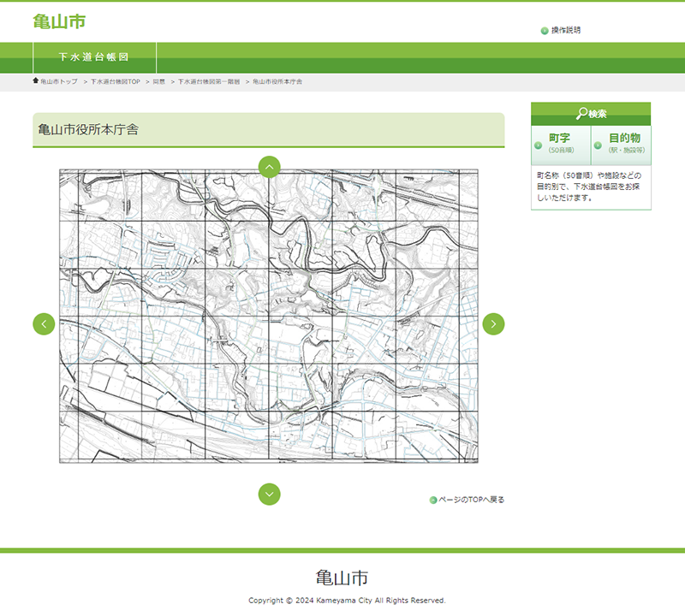Click the 亀山市 logo in the header

click(x=59, y=21)
